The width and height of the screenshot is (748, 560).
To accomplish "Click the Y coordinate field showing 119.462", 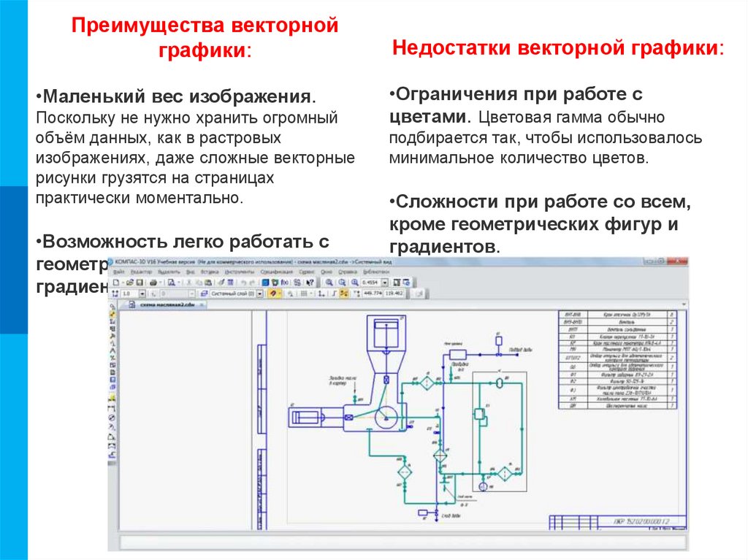I will [x=394, y=294].
